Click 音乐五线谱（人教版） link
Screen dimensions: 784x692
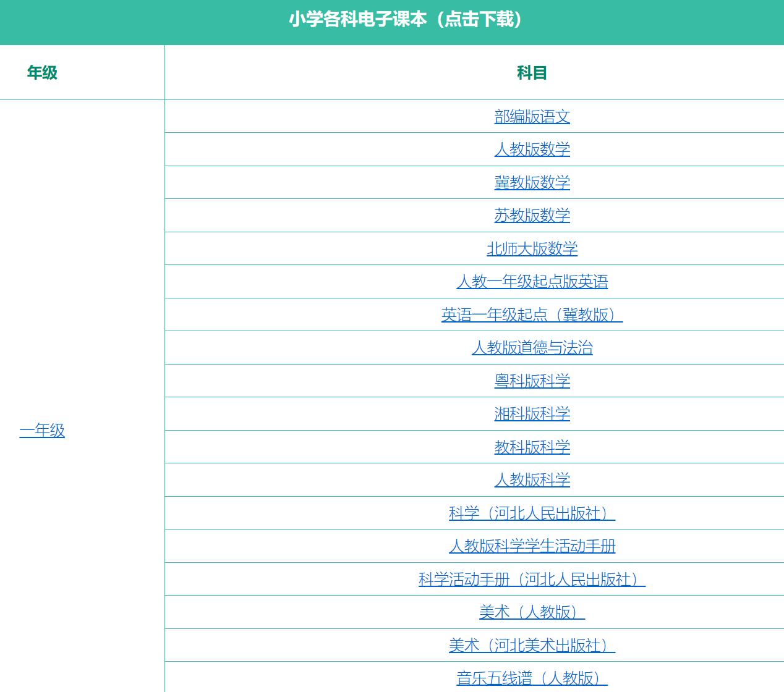(532, 678)
